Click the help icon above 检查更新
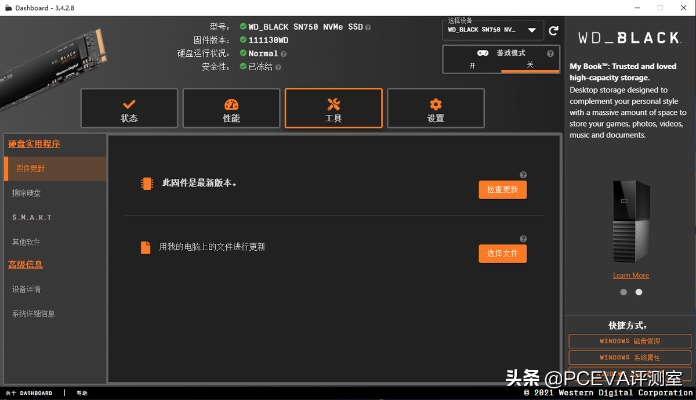The height and width of the screenshot is (400, 696). [523, 174]
